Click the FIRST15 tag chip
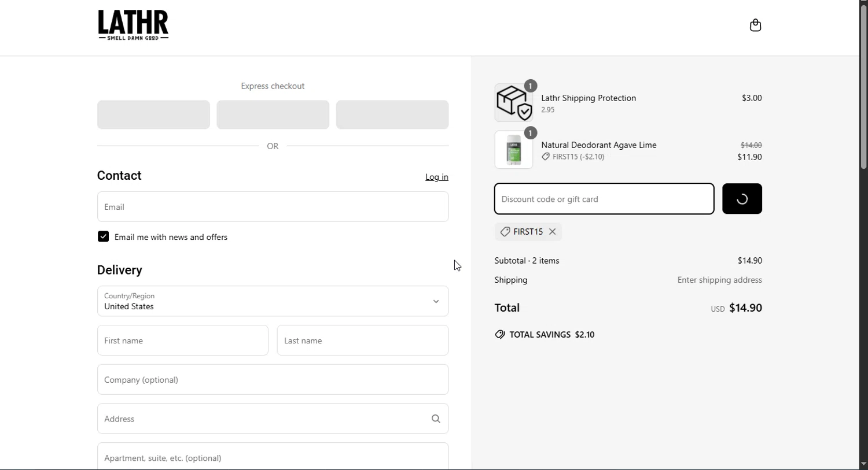Screen dimensions: 868x470 [528, 232]
